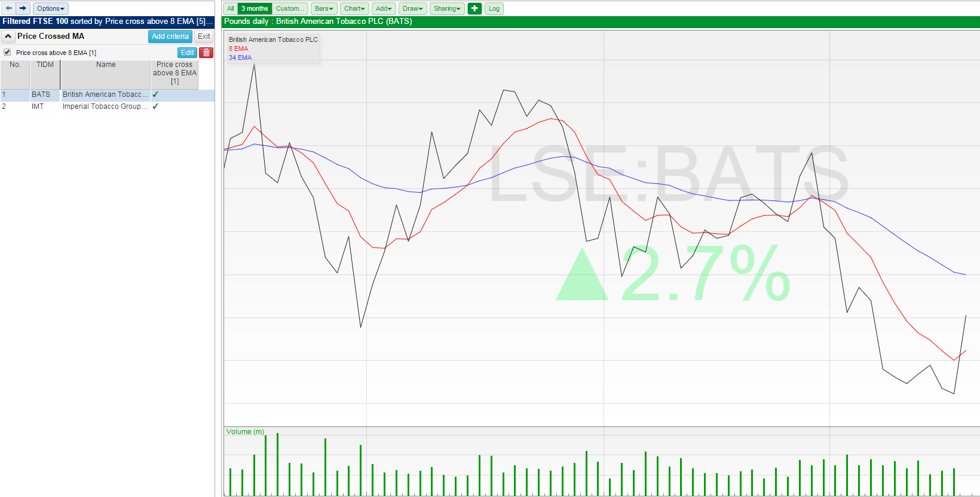Screen dimensions: 980x497
Task: Click British American Tobacco PLC legend entry
Action: pos(273,39)
